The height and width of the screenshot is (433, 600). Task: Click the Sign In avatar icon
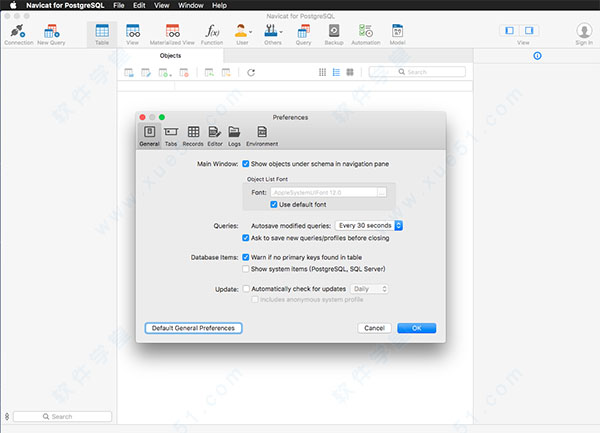point(584,31)
